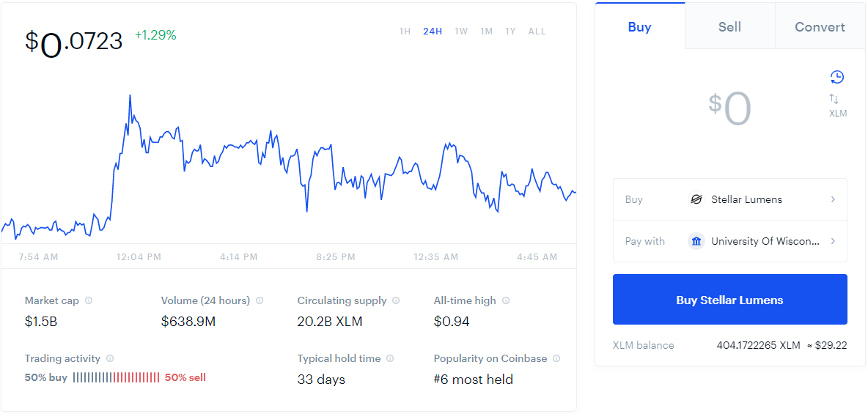
Task: Click the buy/sell trading activity bar
Action: pos(117,377)
